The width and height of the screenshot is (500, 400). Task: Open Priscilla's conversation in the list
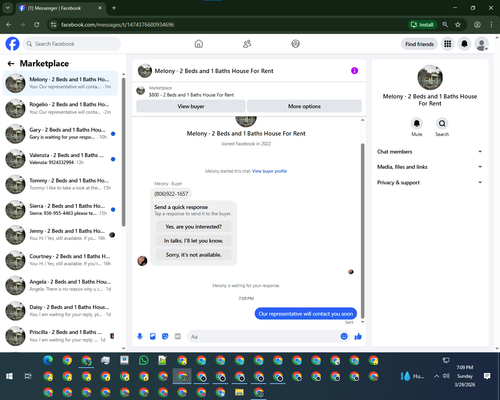pos(60,336)
